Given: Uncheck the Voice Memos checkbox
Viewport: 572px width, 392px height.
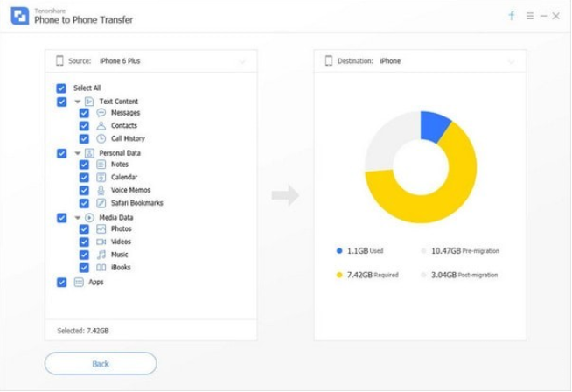Looking at the screenshot, I should tap(84, 190).
